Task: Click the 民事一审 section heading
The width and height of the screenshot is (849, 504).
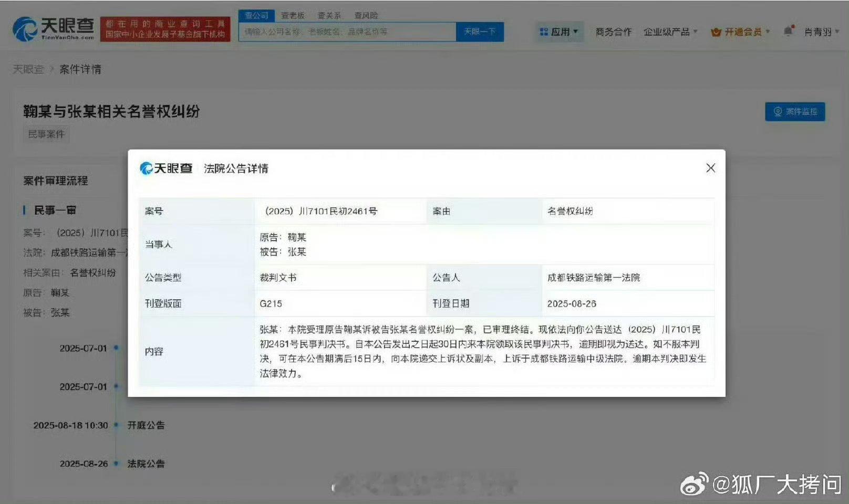Action: (x=55, y=210)
